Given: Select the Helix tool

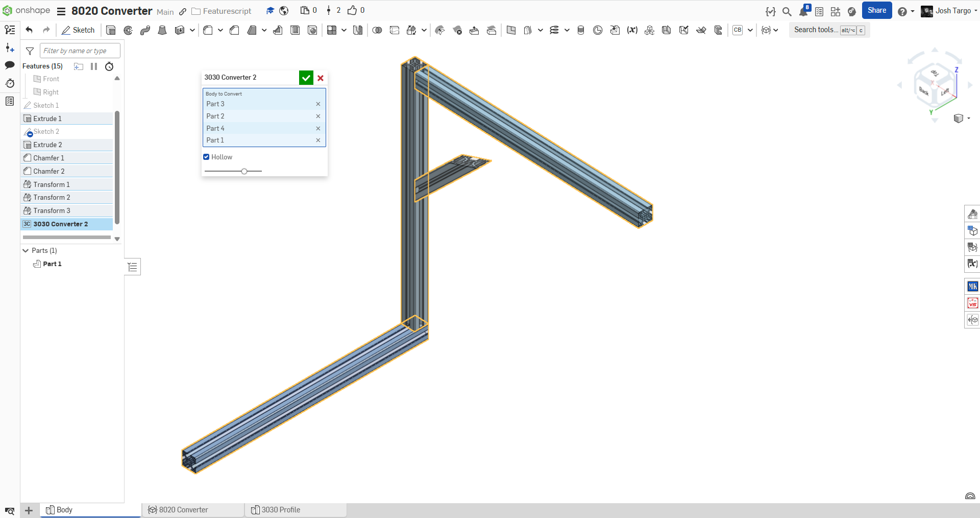Looking at the screenshot, I should (x=554, y=30).
